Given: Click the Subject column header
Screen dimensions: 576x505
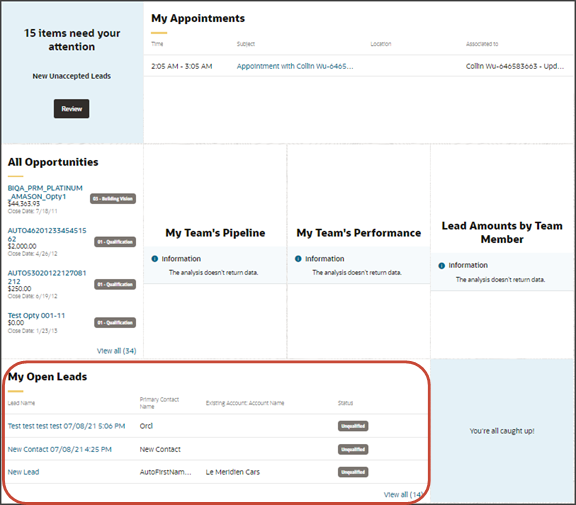Looking at the screenshot, I should [x=246, y=44].
